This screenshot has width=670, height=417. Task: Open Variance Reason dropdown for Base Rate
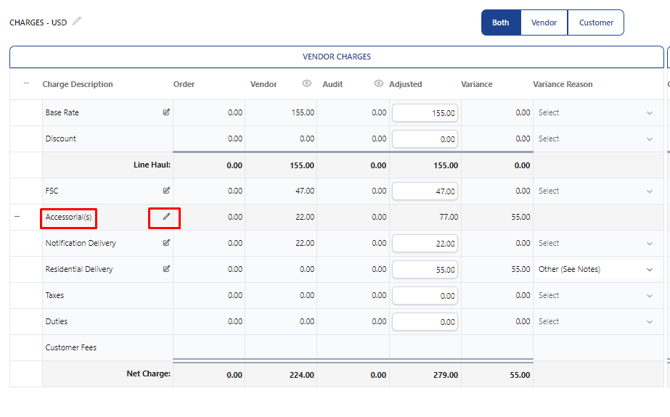[596, 113]
